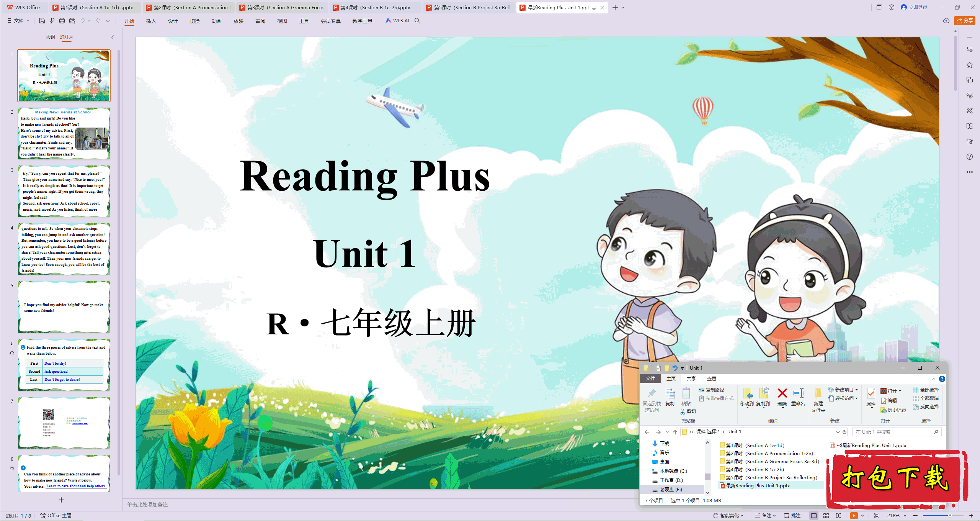This screenshot has height=521, width=980.
Task: Open slideshow options arrow next to play button
Action: [862, 516]
